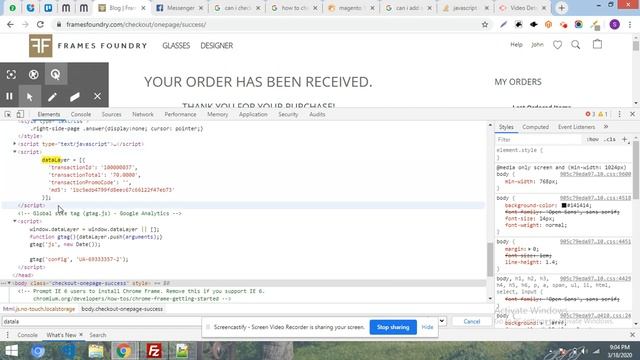
Task: Go back to the previous page
Action: [x=10, y=24]
